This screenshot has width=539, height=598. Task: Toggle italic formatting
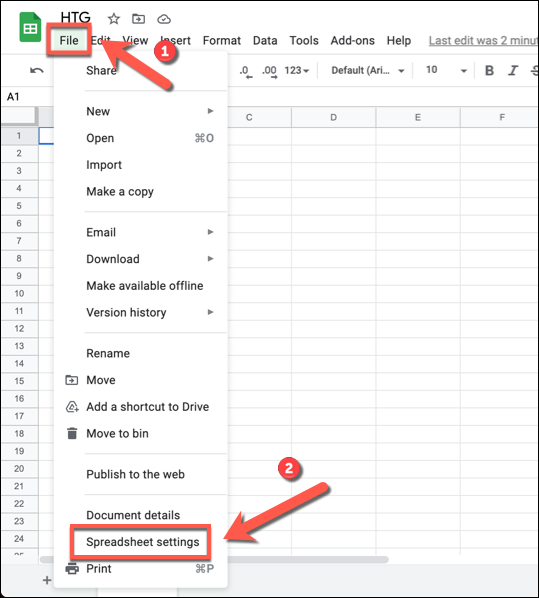coord(513,70)
